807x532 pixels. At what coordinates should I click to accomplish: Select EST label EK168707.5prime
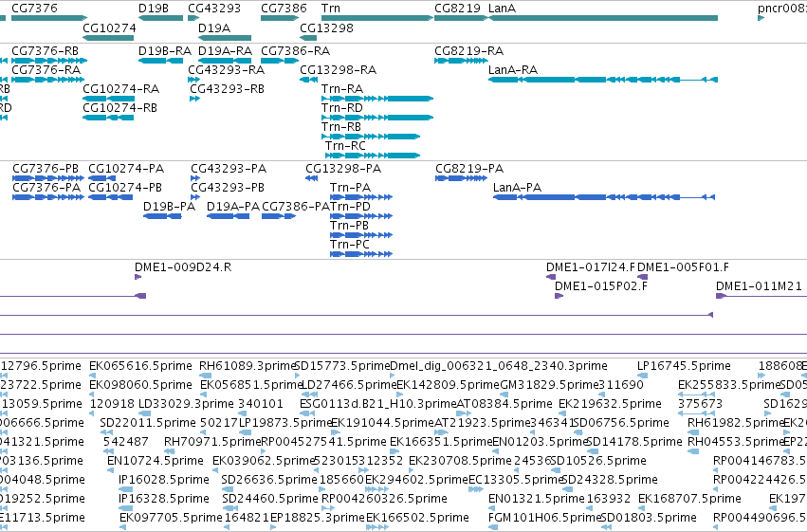click(689, 500)
